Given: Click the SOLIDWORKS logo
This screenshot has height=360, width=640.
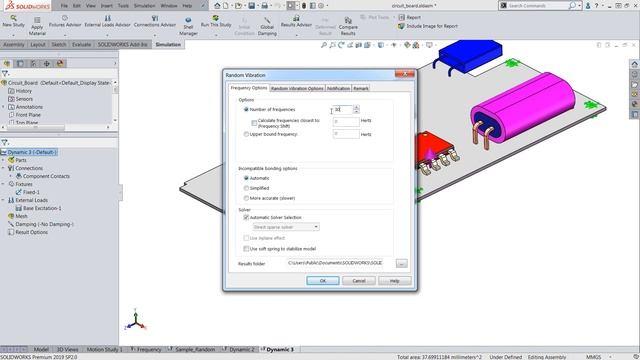Looking at the screenshot, I should click(27, 6).
